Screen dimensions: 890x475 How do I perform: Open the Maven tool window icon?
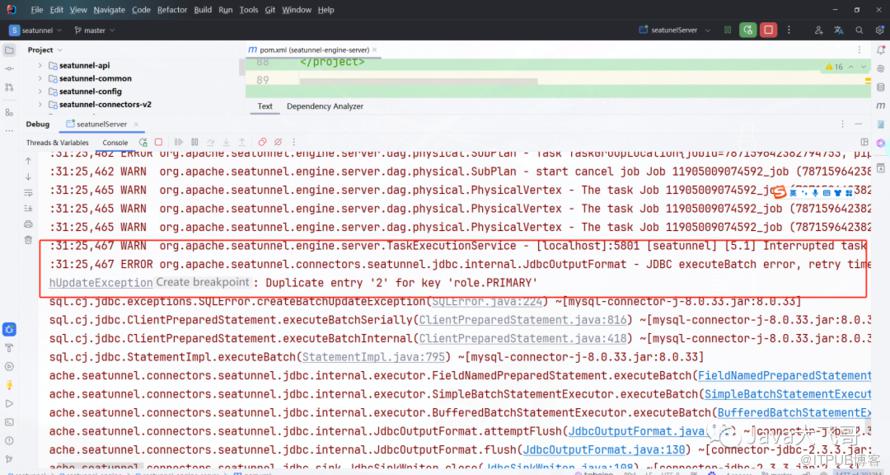pos(880,106)
